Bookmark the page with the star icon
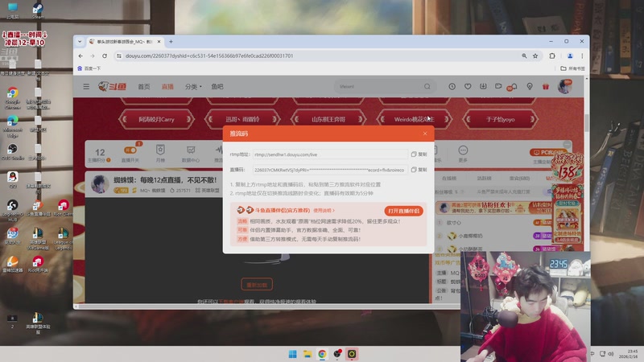Image resolution: width=644 pixels, height=362 pixels. tap(535, 56)
